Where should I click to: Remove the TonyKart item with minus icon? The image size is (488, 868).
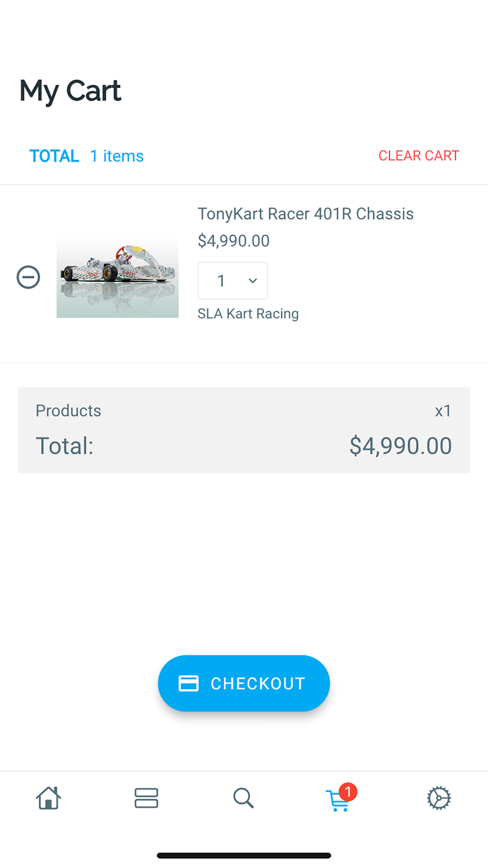click(28, 277)
